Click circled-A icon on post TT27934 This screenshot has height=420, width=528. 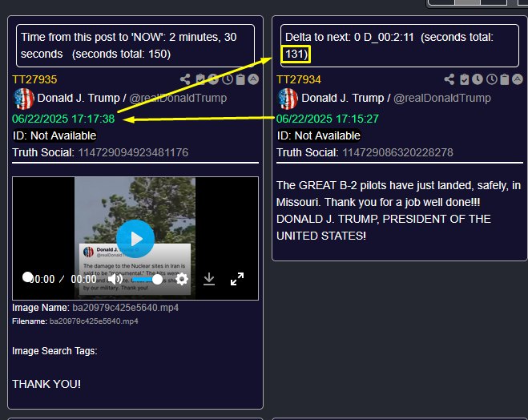coord(518,79)
